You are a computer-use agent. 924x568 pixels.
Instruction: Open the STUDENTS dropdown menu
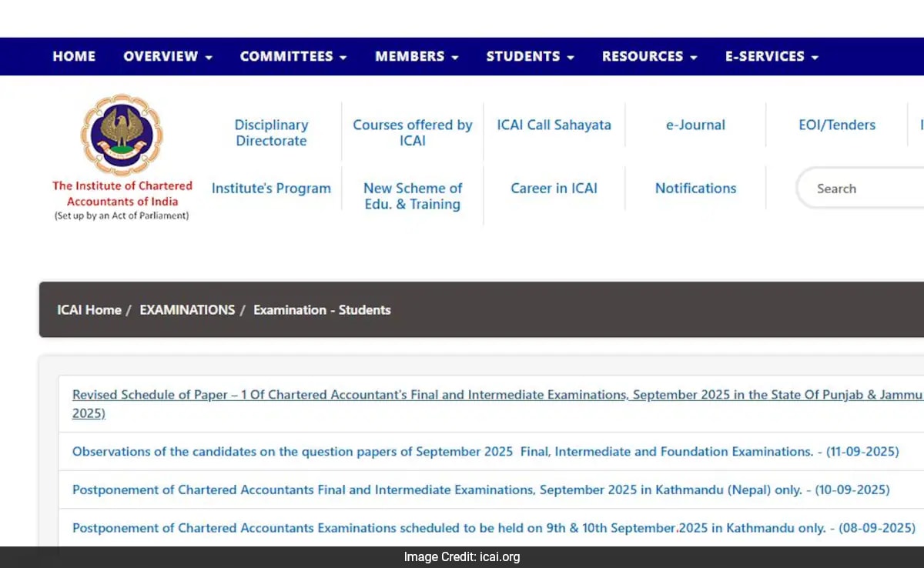530,56
